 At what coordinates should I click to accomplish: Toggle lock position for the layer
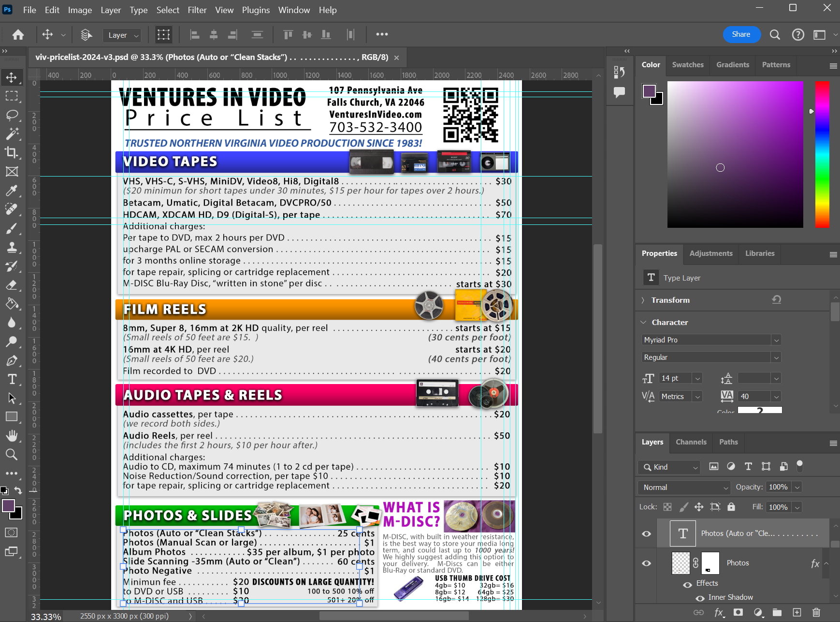(x=699, y=507)
